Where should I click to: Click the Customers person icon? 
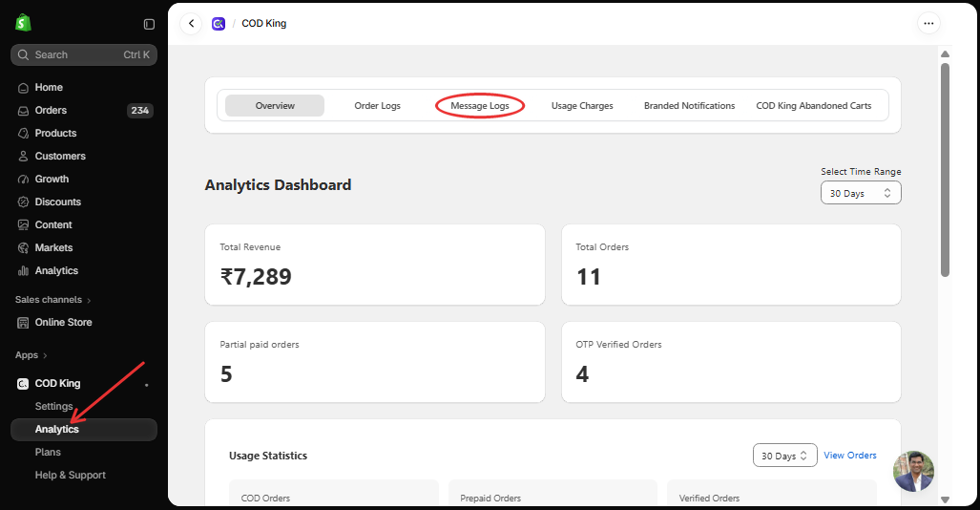23,157
